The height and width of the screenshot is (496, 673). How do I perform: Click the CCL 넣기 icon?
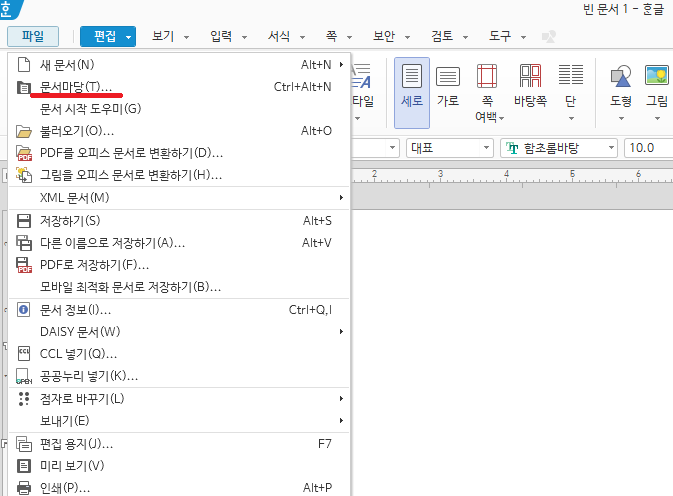24,354
